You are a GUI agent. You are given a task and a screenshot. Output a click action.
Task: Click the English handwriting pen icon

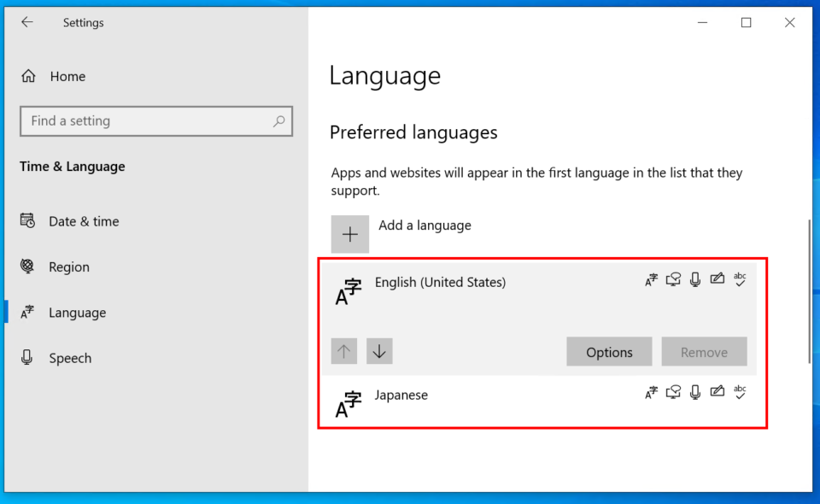tap(717, 278)
